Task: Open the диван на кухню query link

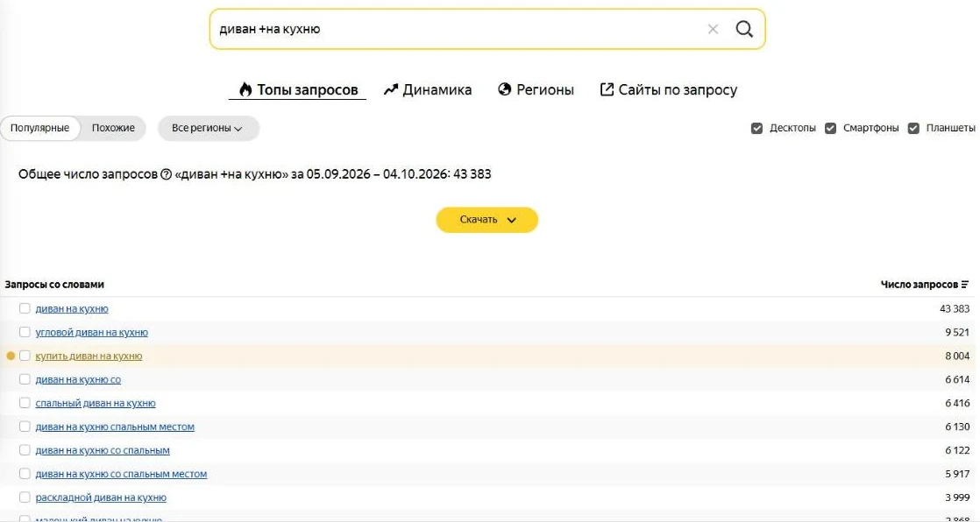Action: [72, 308]
